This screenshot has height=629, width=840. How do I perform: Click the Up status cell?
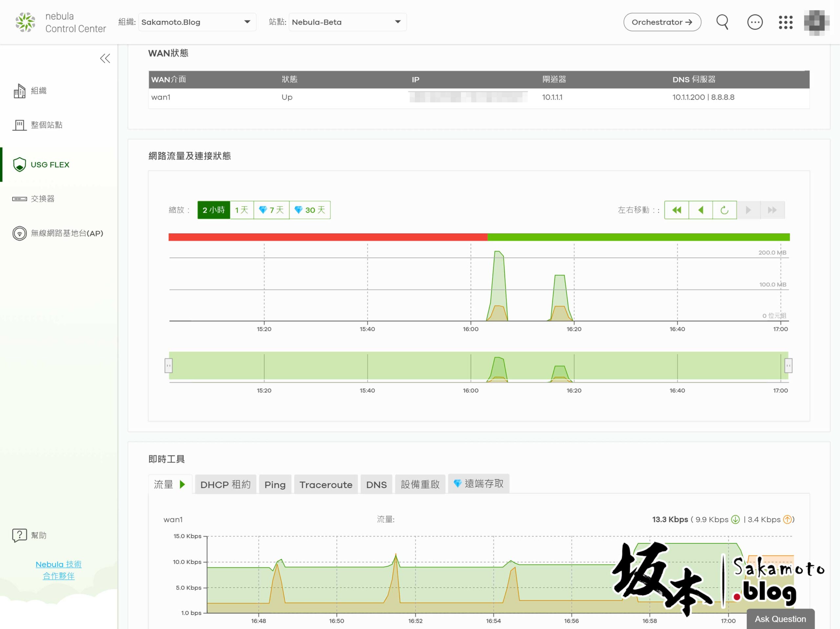[287, 97]
